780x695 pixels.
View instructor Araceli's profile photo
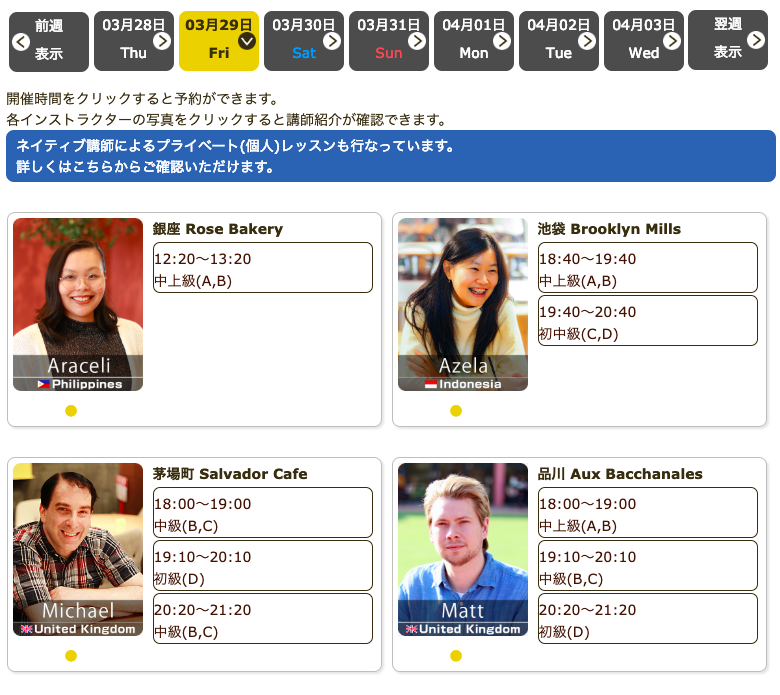pos(78,304)
